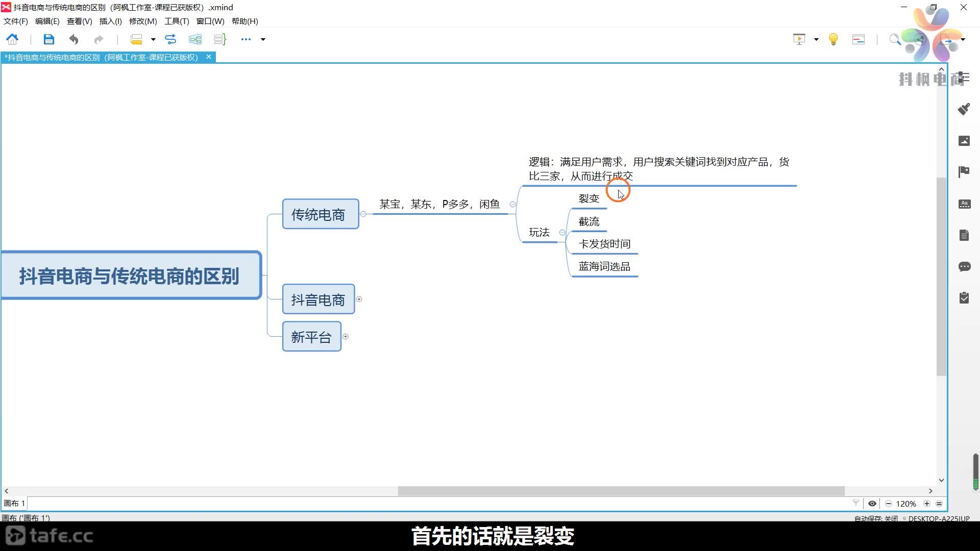Click the filter funnel icon
980x551 pixels.
coord(856,503)
